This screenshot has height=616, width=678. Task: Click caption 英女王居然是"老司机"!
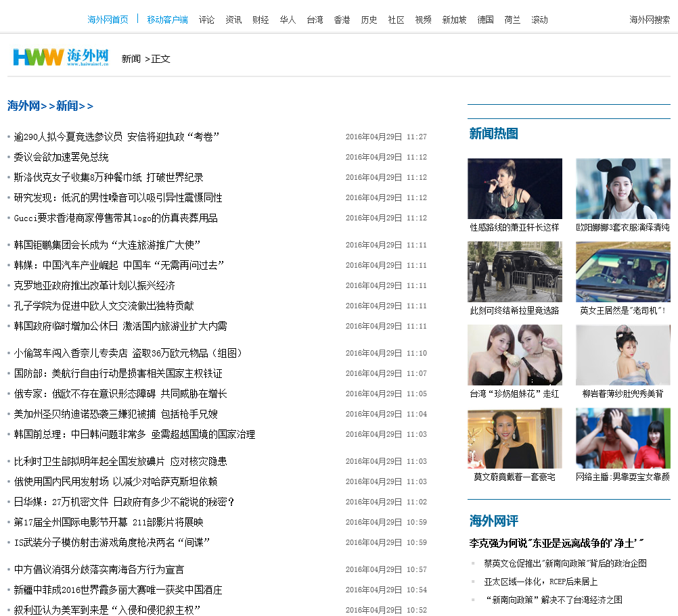623,310
